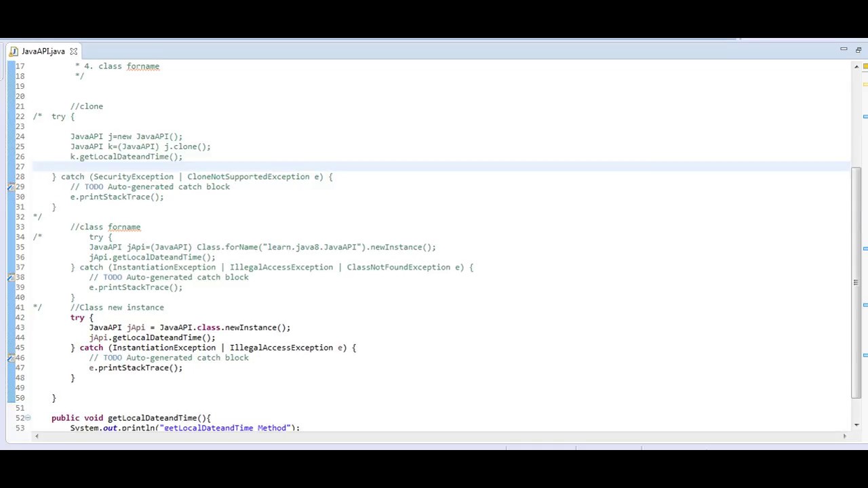Image resolution: width=868 pixels, height=488 pixels.
Task: Click 'jApi.getLocalDateandTime();' on line 44
Action: (152, 338)
